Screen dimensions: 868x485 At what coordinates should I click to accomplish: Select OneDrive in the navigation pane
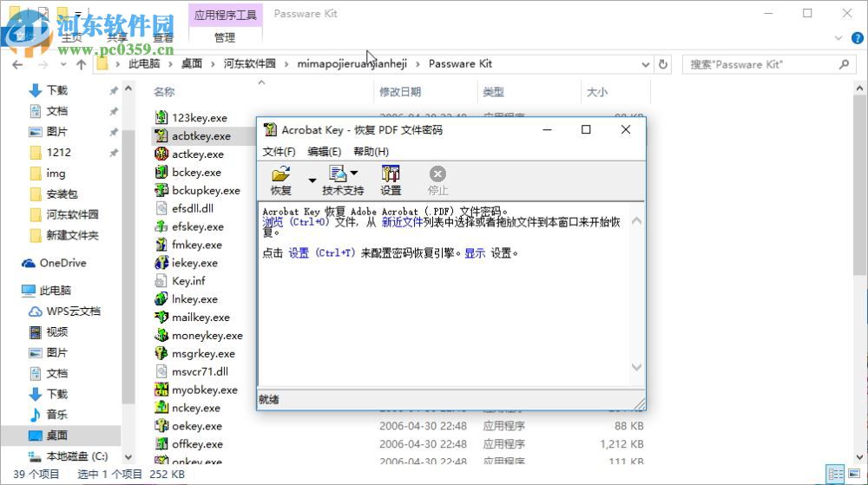[62, 263]
